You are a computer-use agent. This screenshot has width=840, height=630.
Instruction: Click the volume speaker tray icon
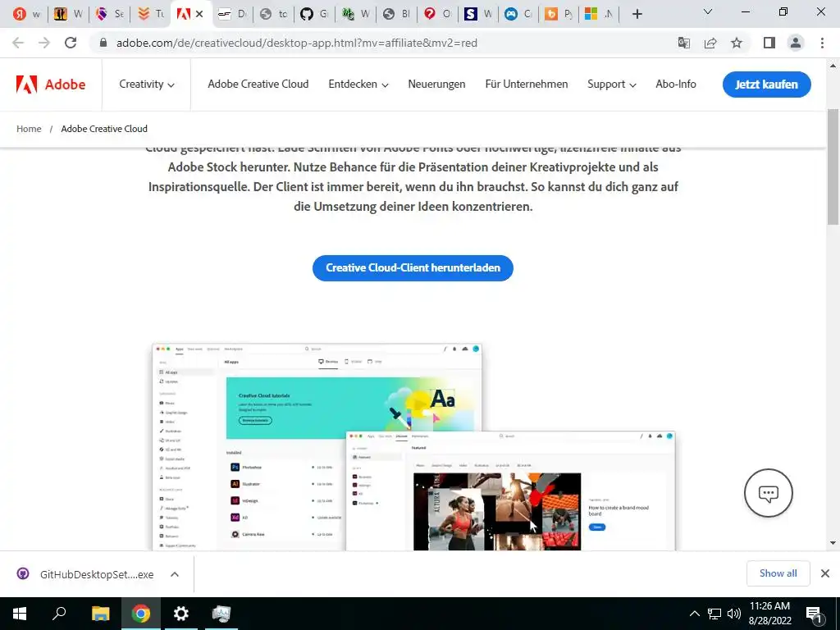(x=734, y=614)
